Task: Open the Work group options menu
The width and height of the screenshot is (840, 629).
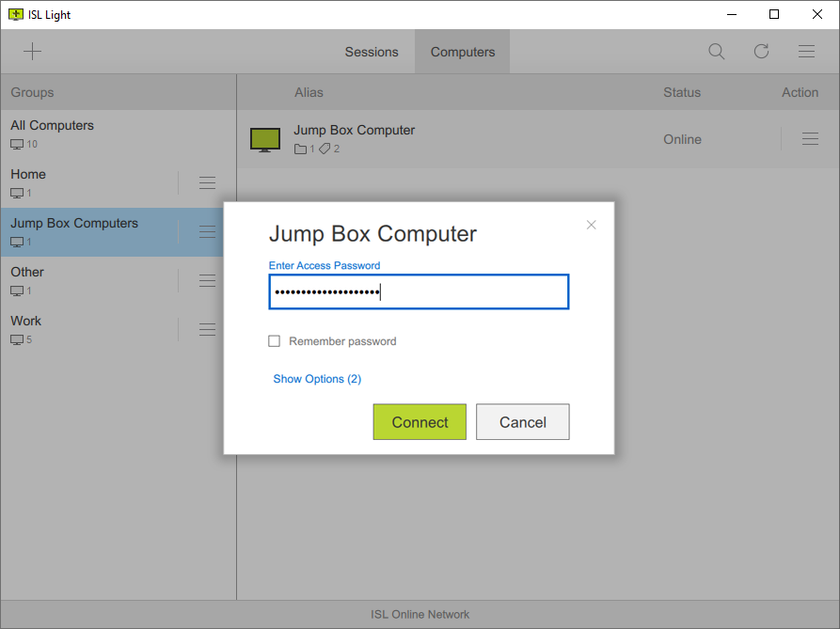Action: [206, 329]
